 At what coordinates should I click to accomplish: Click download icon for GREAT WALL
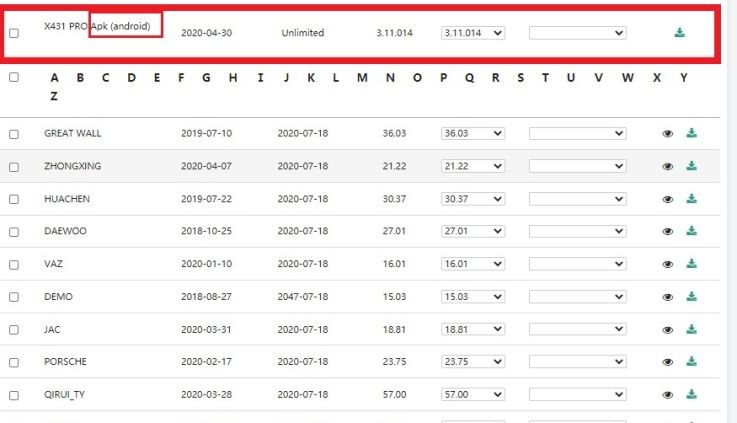691,133
